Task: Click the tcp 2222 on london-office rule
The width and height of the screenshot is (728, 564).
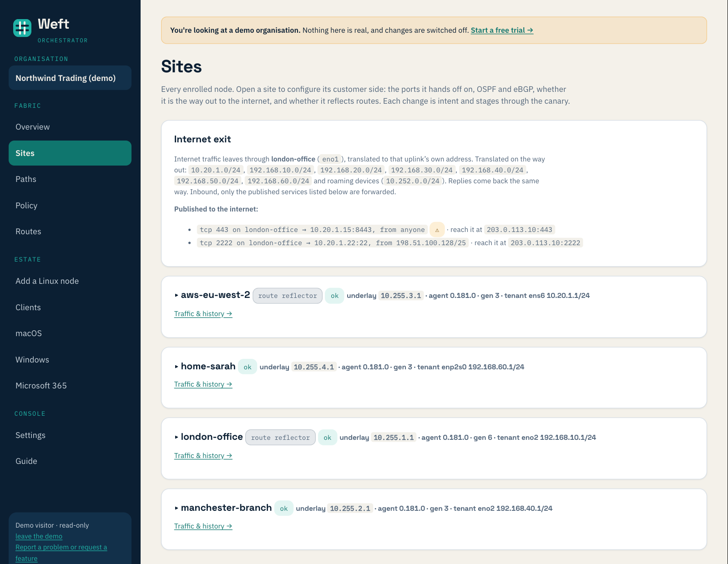Action: [x=333, y=243]
